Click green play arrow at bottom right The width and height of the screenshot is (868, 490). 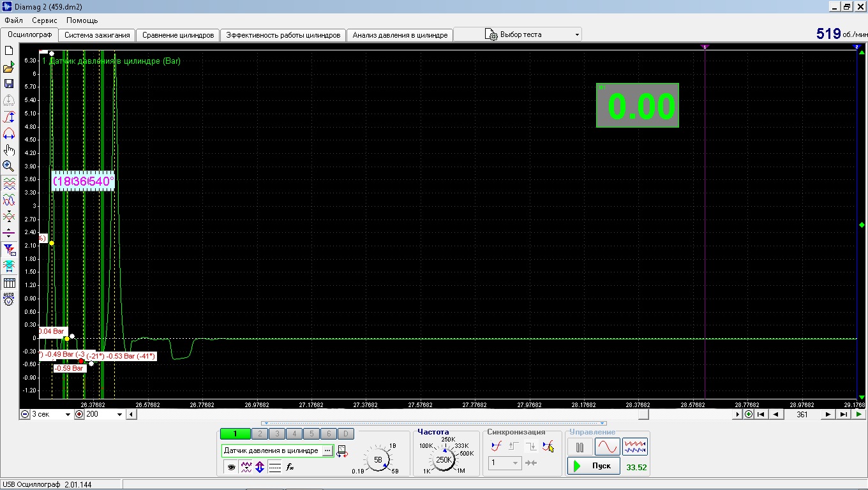(859, 414)
